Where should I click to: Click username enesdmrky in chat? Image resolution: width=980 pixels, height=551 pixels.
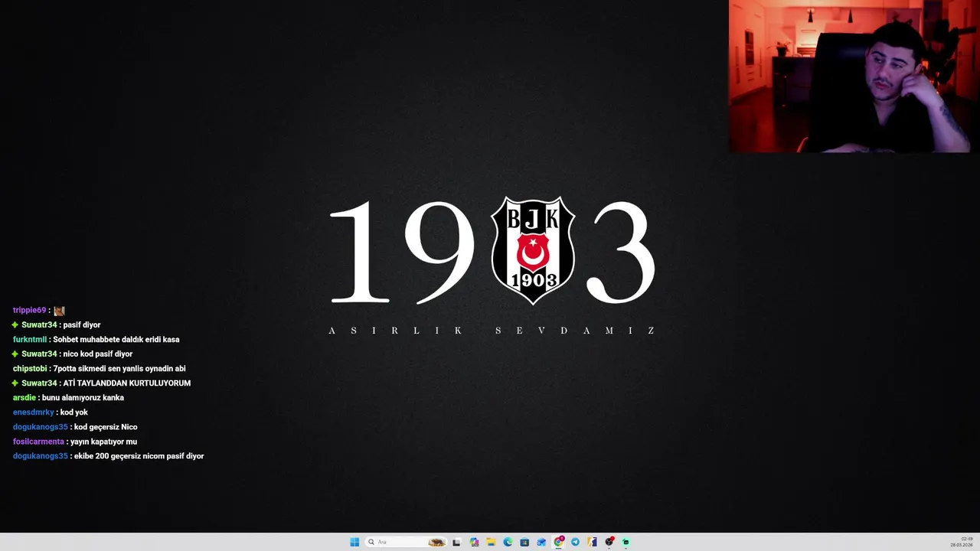(x=34, y=412)
